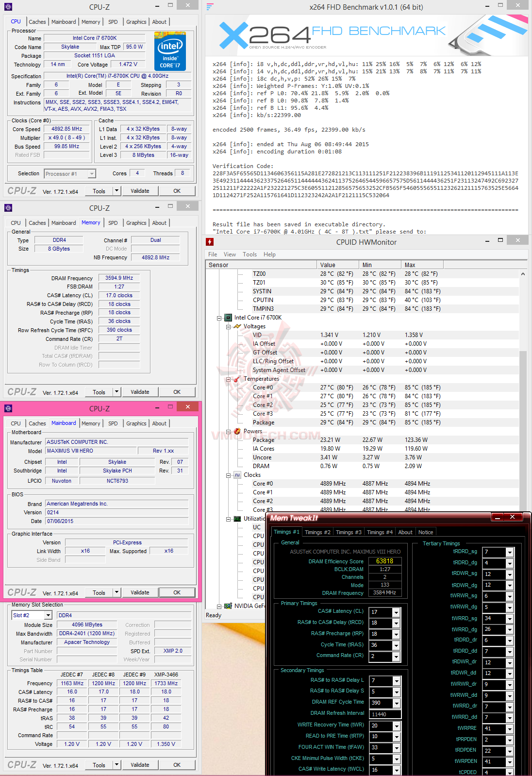The height and width of the screenshot is (776, 532).
Task: Click the DRAM Refresh Interval field showing 11440
Action: (384, 714)
